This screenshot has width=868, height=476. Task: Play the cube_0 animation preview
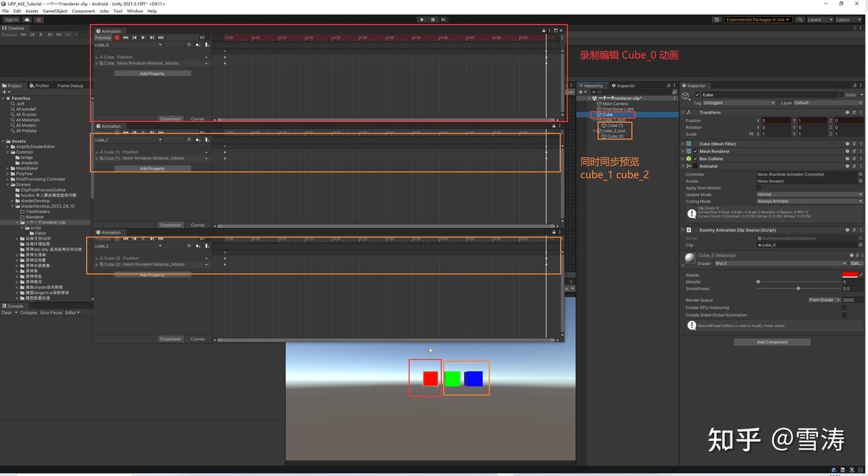click(143, 37)
